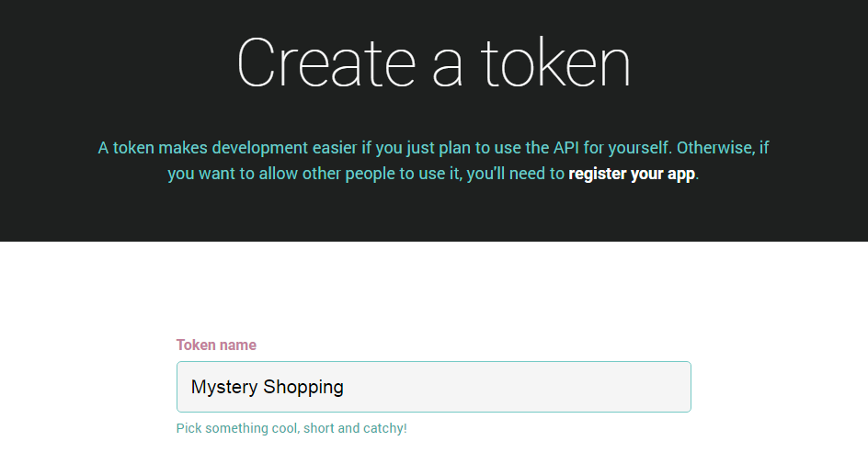The width and height of the screenshot is (868, 464).
Task: Click the word "catchy!" in the hint
Action: [383, 428]
